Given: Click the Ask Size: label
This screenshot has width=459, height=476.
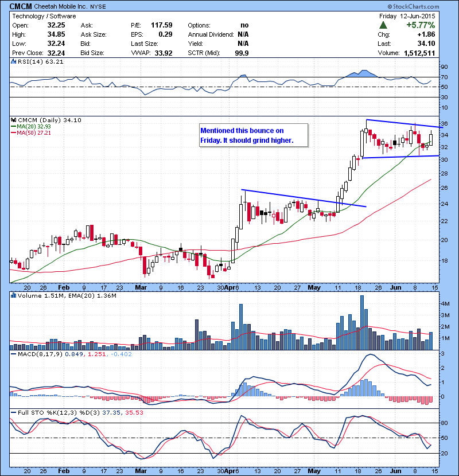Looking at the screenshot, I should click(94, 34).
